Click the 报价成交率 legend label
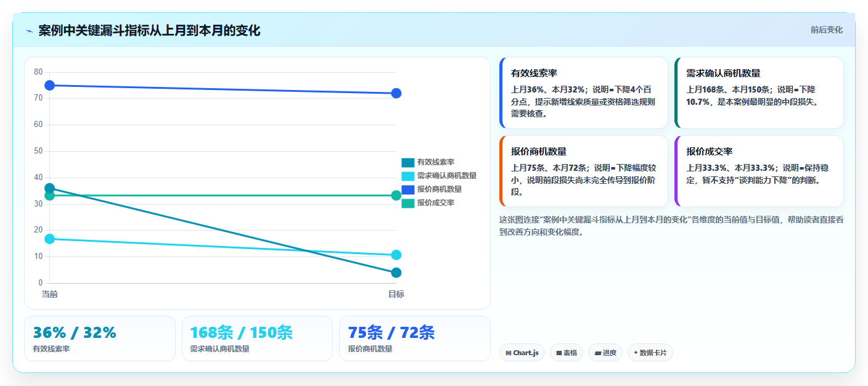The height and width of the screenshot is (386, 868). (x=436, y=203)
